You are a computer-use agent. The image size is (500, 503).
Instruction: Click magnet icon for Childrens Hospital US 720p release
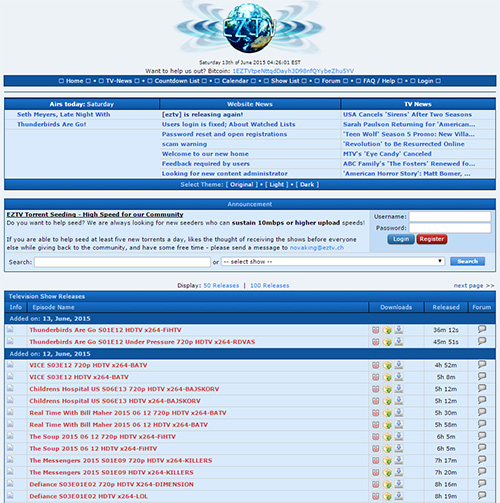click(x=375, y=389)
